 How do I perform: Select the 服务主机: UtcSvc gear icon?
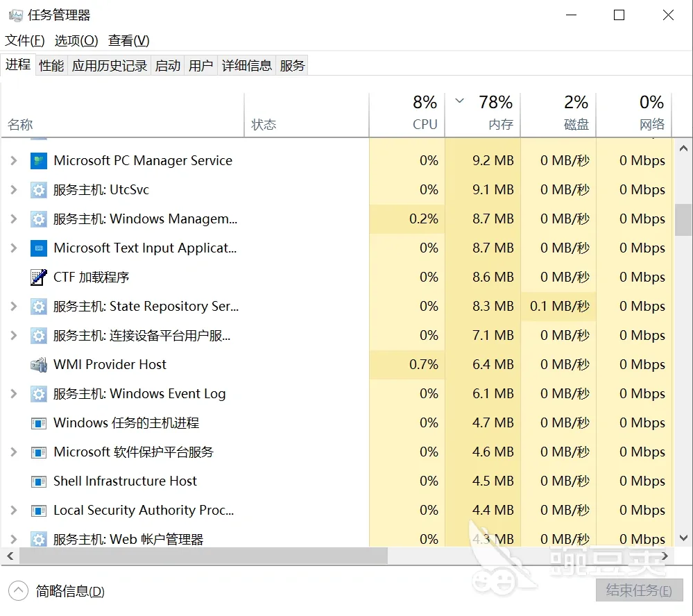(38, 190)
